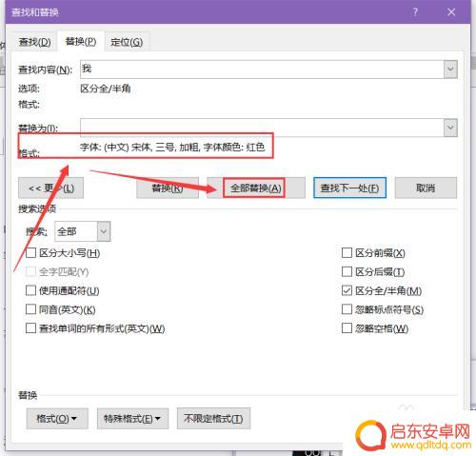The width and height of the screenshot is (476, 456).
Task: Open the 特殊格式(E) dropdown button
Action: [x=132, y=419]
